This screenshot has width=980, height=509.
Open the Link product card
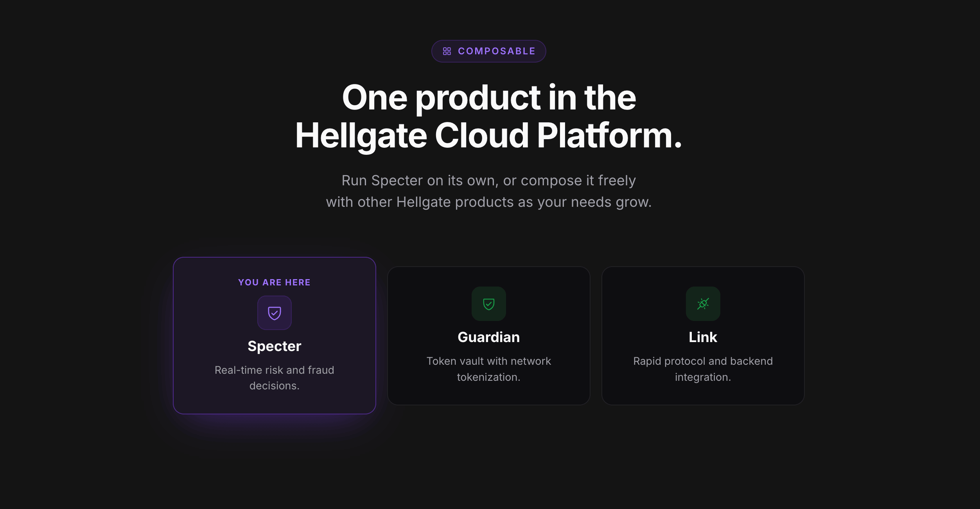703,336
